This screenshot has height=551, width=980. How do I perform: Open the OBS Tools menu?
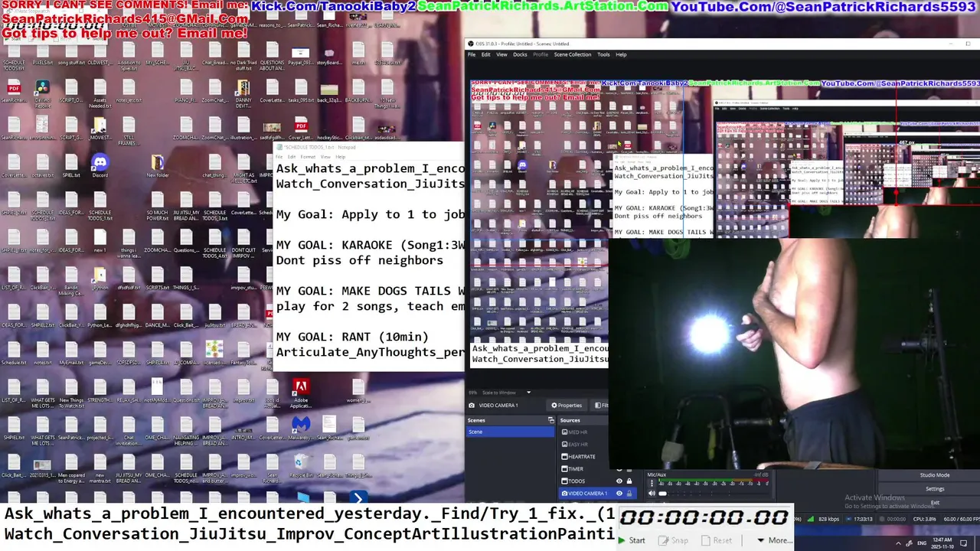point(603,54)
